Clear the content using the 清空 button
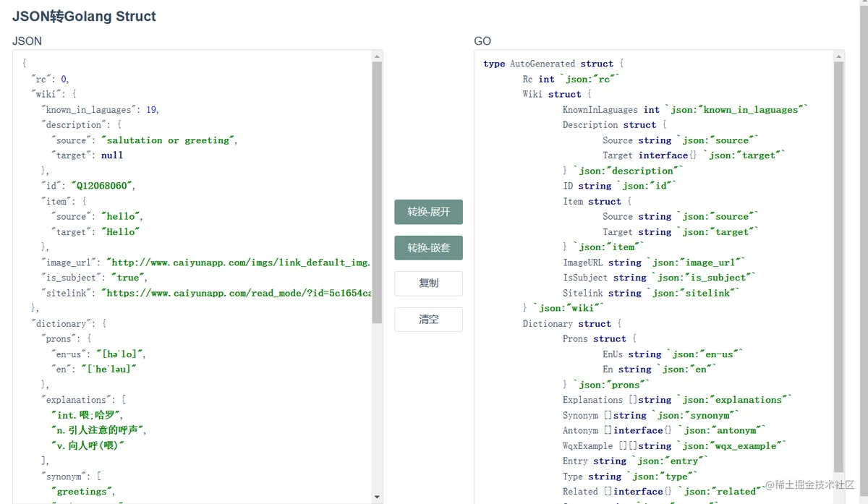 click(428, 319)
